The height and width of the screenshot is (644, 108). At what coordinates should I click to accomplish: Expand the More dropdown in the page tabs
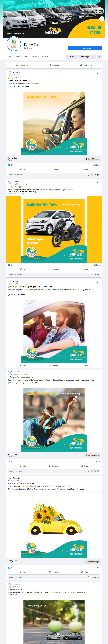click(x=45, y=57)
